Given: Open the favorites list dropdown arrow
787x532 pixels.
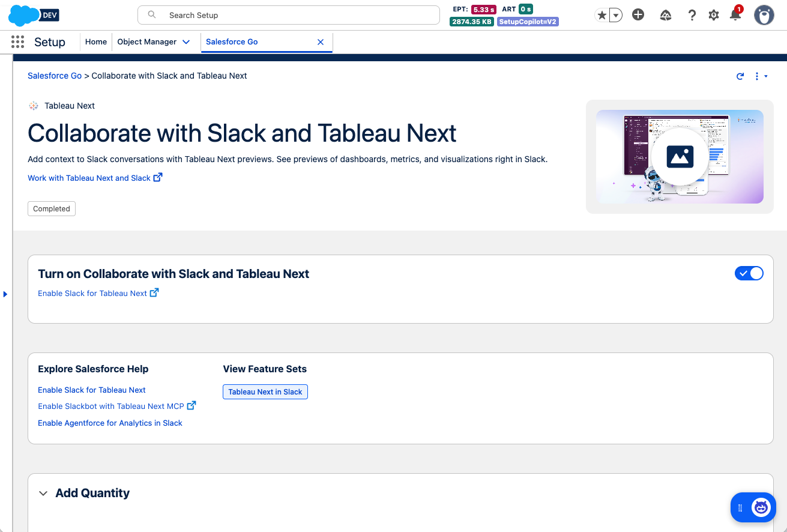Looking at the screenshot, I should click(x=616, y=16).
